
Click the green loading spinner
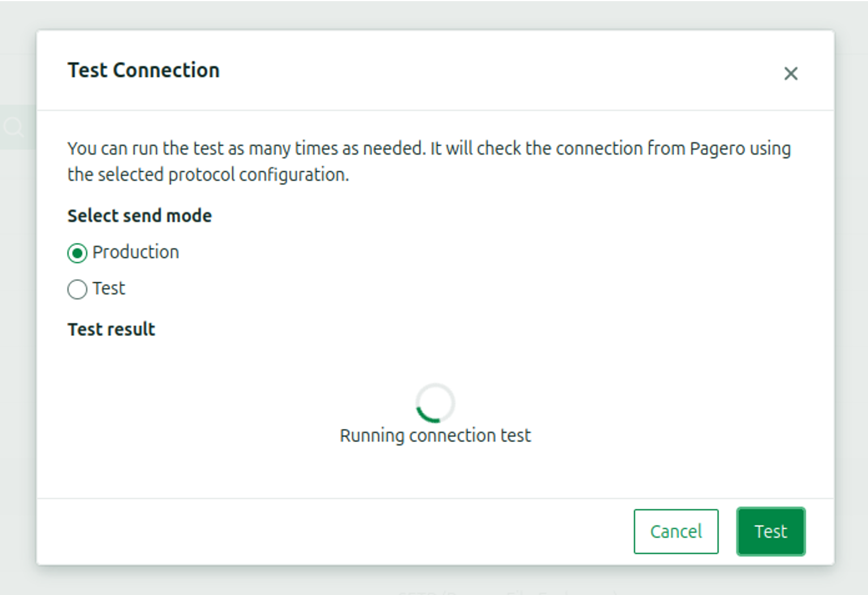coord(434,403)
